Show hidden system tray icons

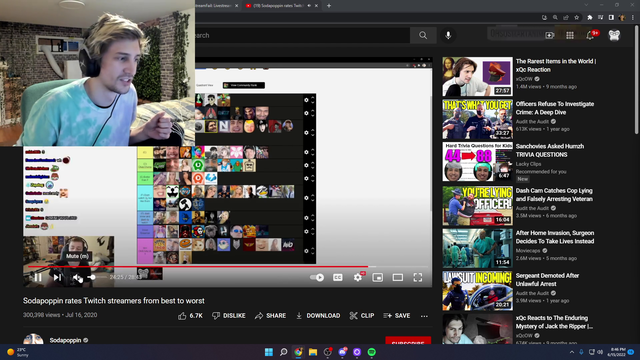pos(572,352)
